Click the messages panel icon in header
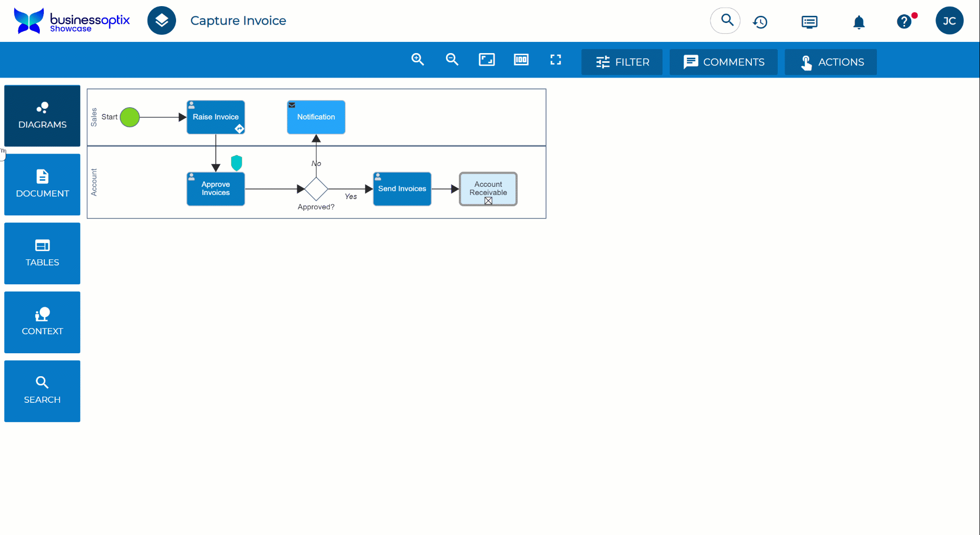The width and height of the screenshot is (980, 535). coord(809,22)
